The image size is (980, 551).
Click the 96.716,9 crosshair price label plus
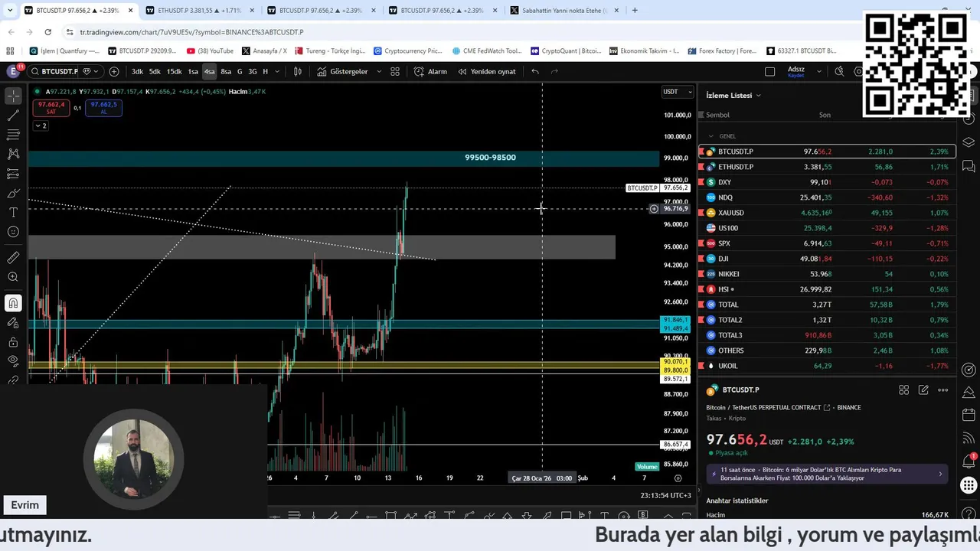654,209
